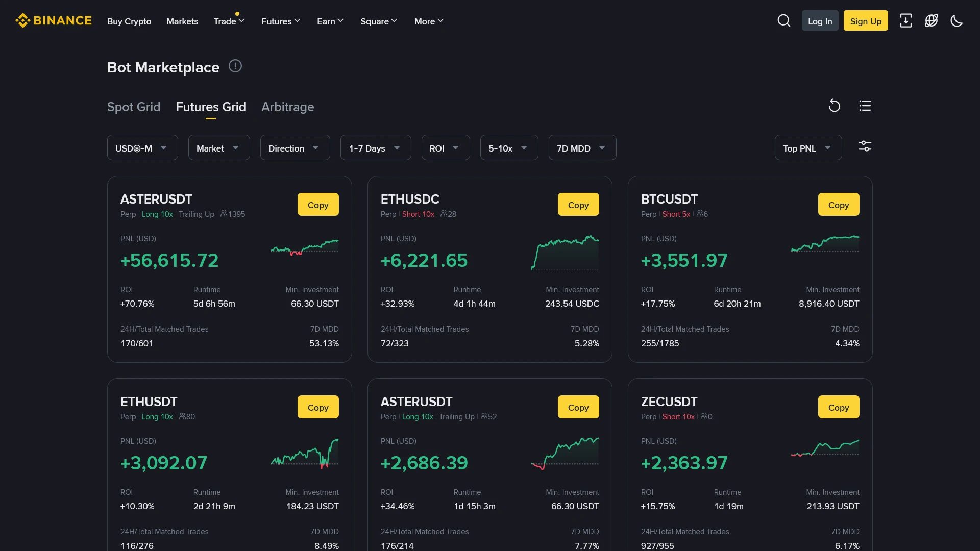The height and width of the screenshot is (551, 980).
Task: Switch to list view using the list icon
Action: (x=865, y=105)
